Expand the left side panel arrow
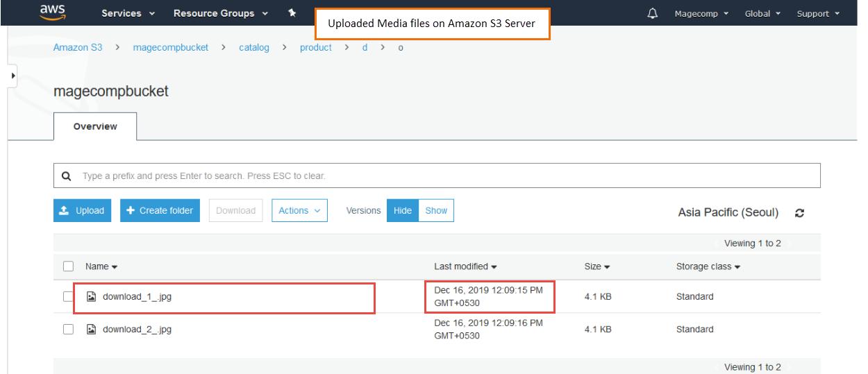The width and height of the screenshot is (868, 374). coord(13,75)
